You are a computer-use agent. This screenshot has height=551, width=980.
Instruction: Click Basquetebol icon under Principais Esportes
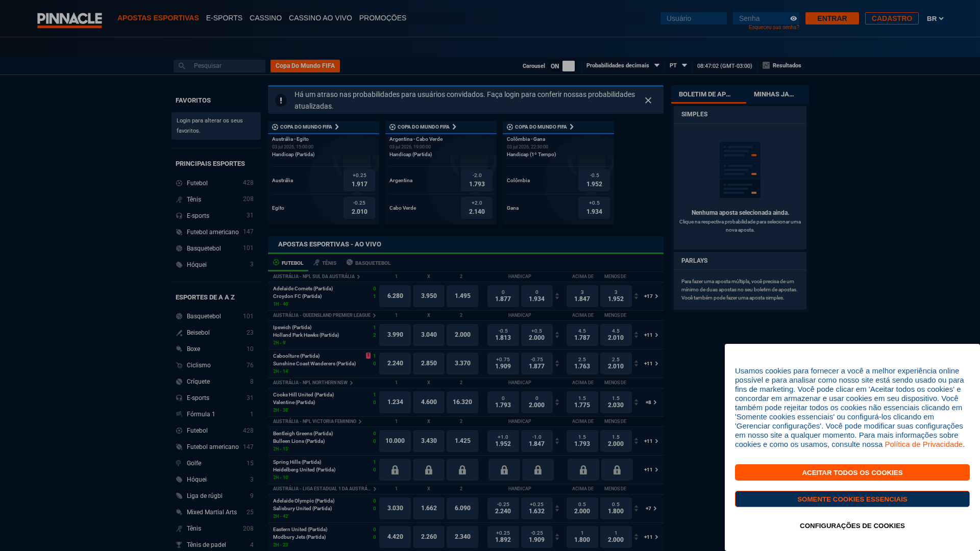(179, 248)
